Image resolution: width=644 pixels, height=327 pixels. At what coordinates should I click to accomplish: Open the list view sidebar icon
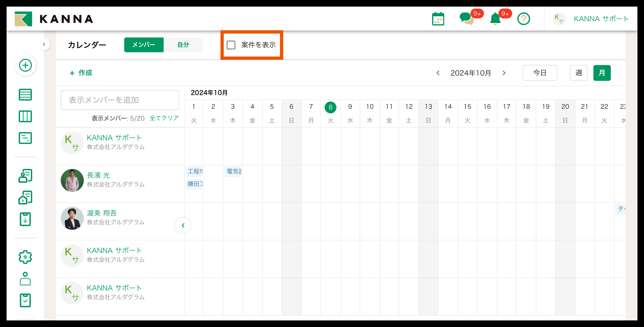click(x=25, y=95)
